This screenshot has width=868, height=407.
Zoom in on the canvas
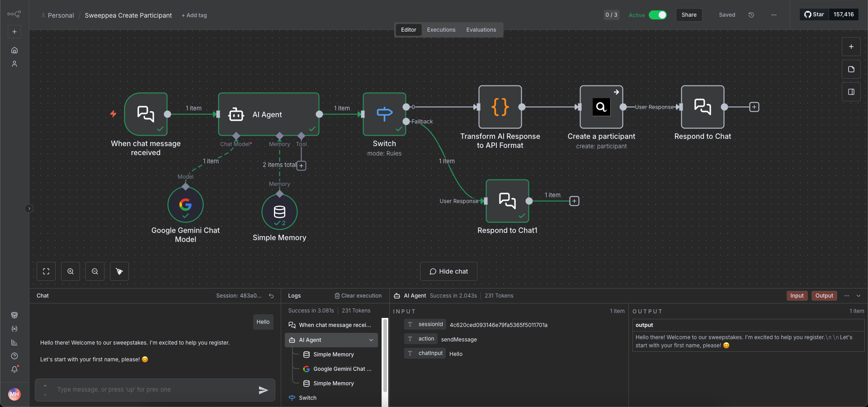pos(71,271)
